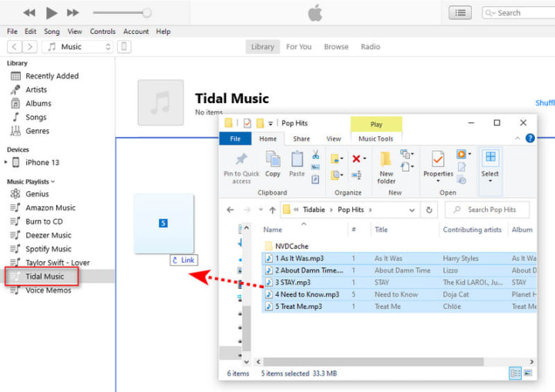This screenshot has height=392, width=555.
Task: Open the iTunes View menu
Action: coord(75,32)
